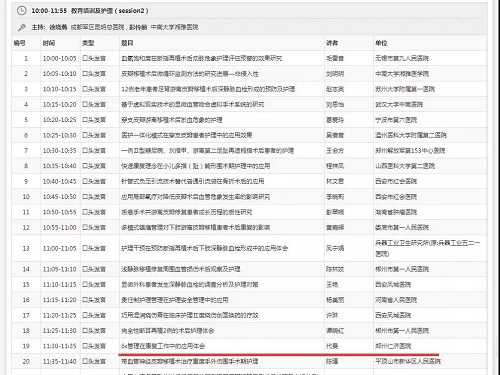Select the 10:45-10:50 time slot cell
Viewport: 500px width, 375px height.
59,197
